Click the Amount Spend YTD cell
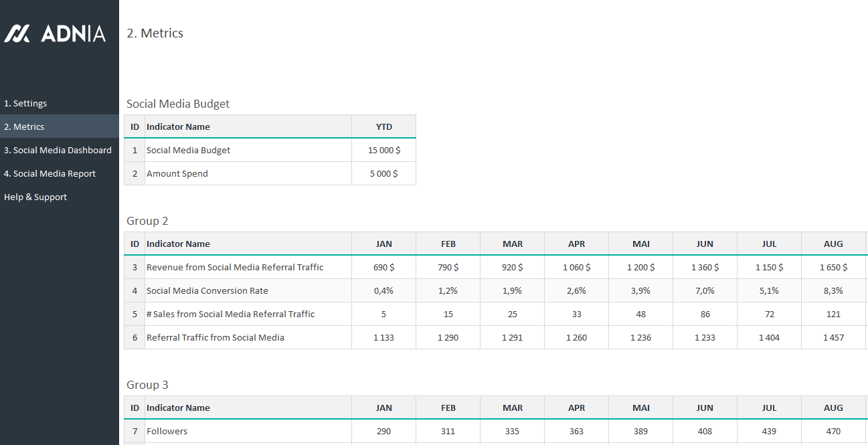Viewport: 868px width, 445px height. click(x=383, y=174)
